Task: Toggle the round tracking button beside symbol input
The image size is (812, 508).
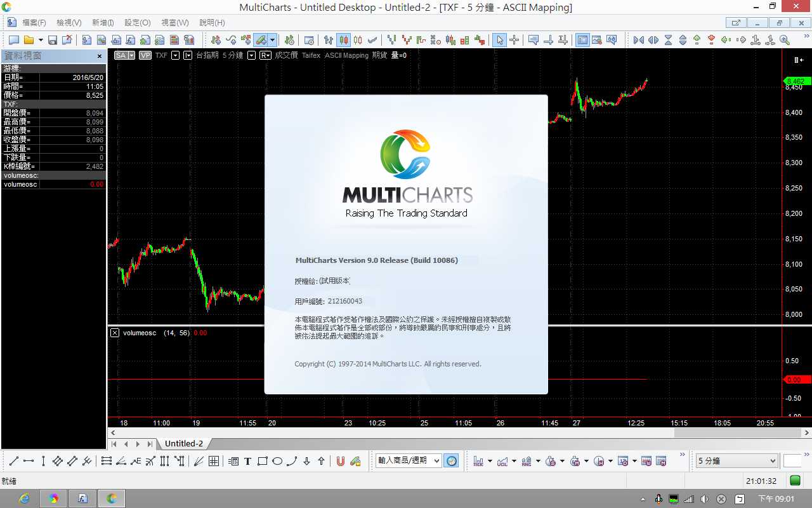Action: [x=452, y=461]
